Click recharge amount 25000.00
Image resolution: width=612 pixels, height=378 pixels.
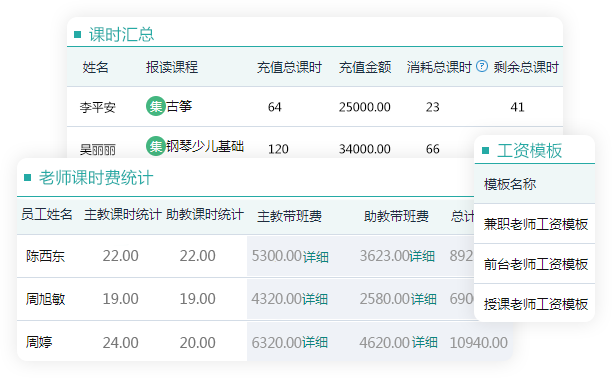pos(365,107)
